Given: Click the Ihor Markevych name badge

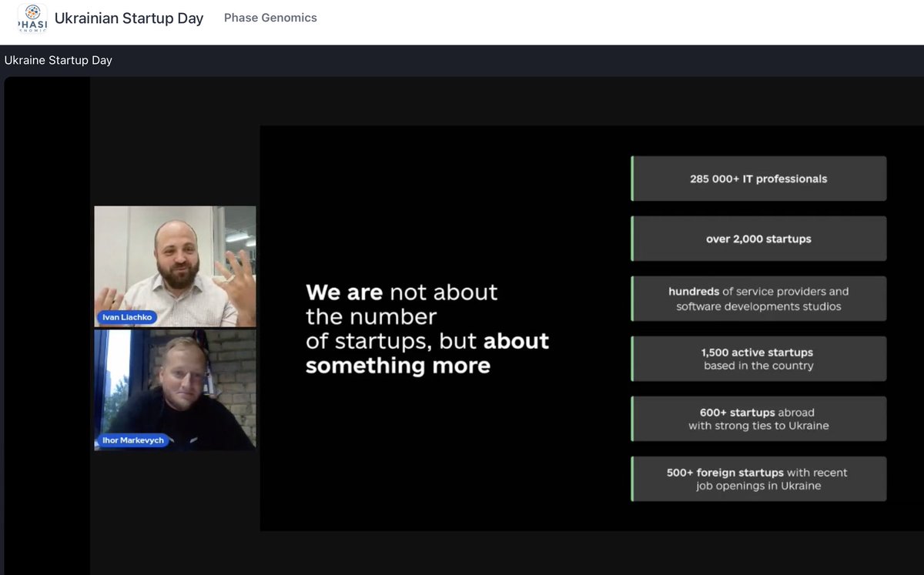Looking at the screenshot, I should click(x=133, y=440).
